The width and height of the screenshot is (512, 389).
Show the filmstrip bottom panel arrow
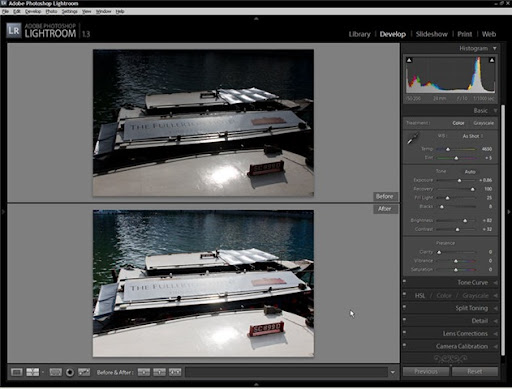256,384
